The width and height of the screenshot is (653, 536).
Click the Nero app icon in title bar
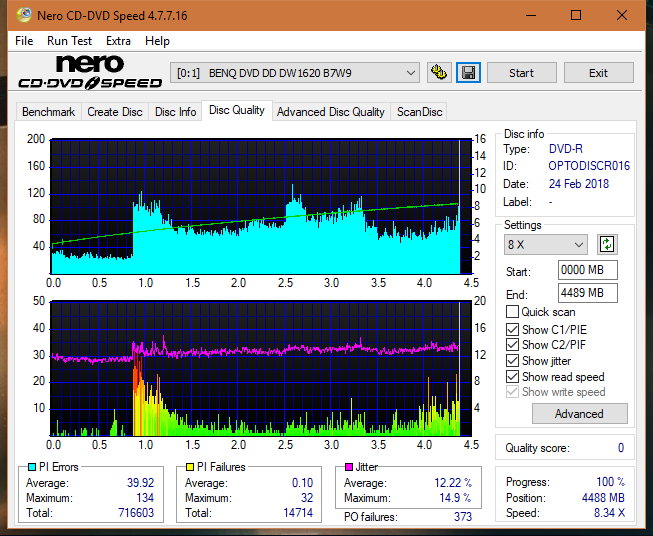[24, 15]
